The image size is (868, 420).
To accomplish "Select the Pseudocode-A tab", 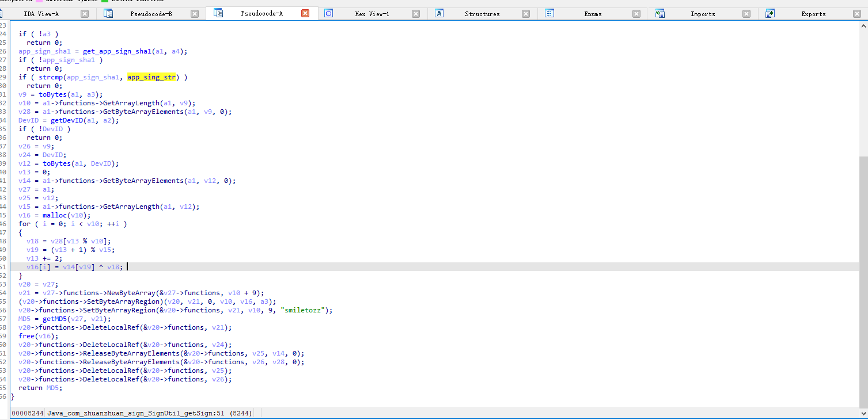I will coord(261,13).
